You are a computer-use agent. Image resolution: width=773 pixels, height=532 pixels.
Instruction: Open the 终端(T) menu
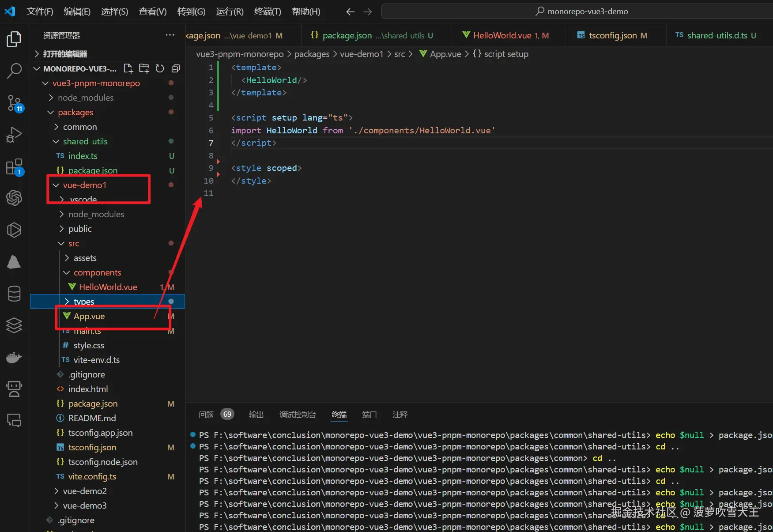(x=267, y=11)
